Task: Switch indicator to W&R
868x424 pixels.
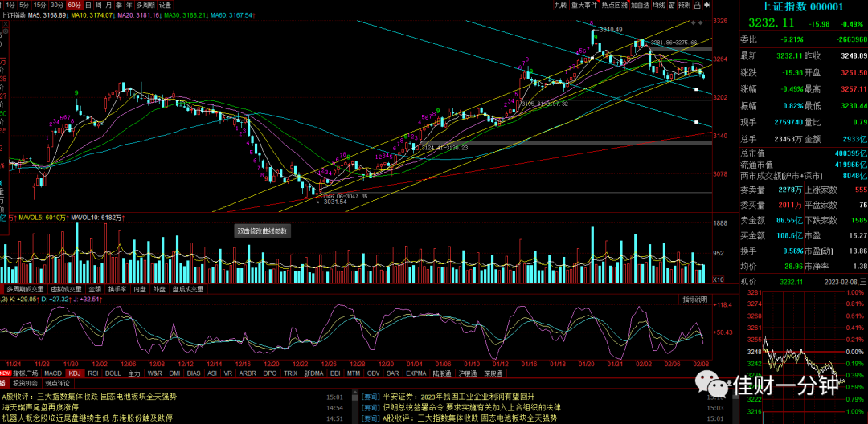Action: [x=155, y=373]
